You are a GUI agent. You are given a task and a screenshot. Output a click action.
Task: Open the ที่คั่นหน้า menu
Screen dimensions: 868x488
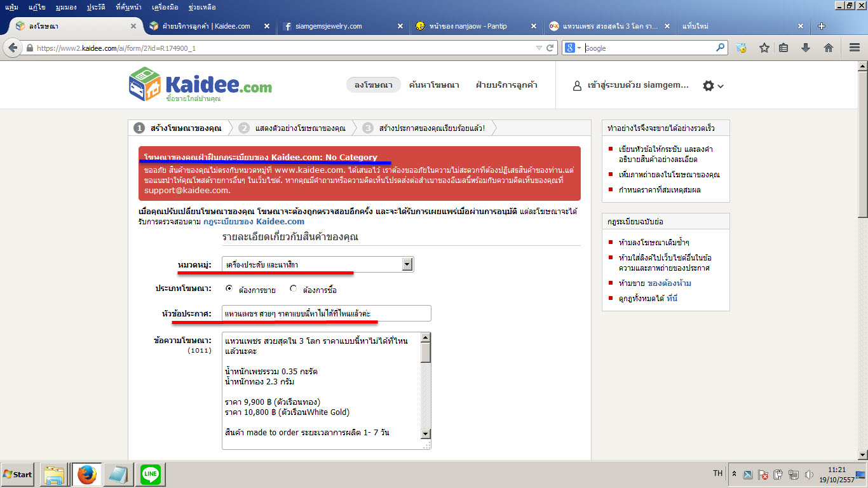pos(130,7)
